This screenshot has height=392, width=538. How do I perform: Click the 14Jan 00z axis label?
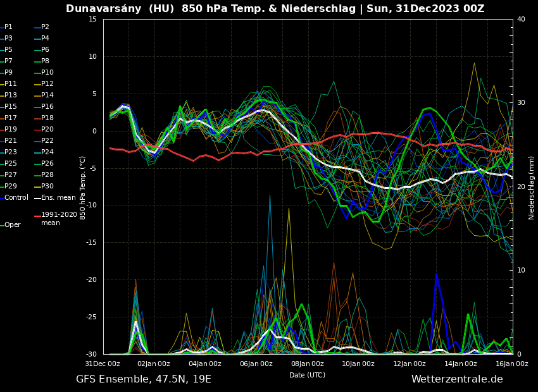[461, 364]
